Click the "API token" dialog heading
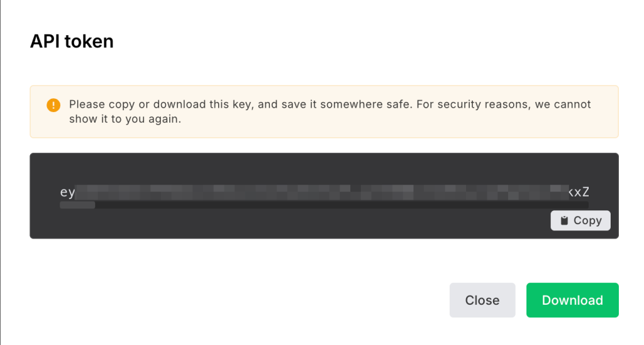The height and width of the screenshot is (345, 644). 72,42
